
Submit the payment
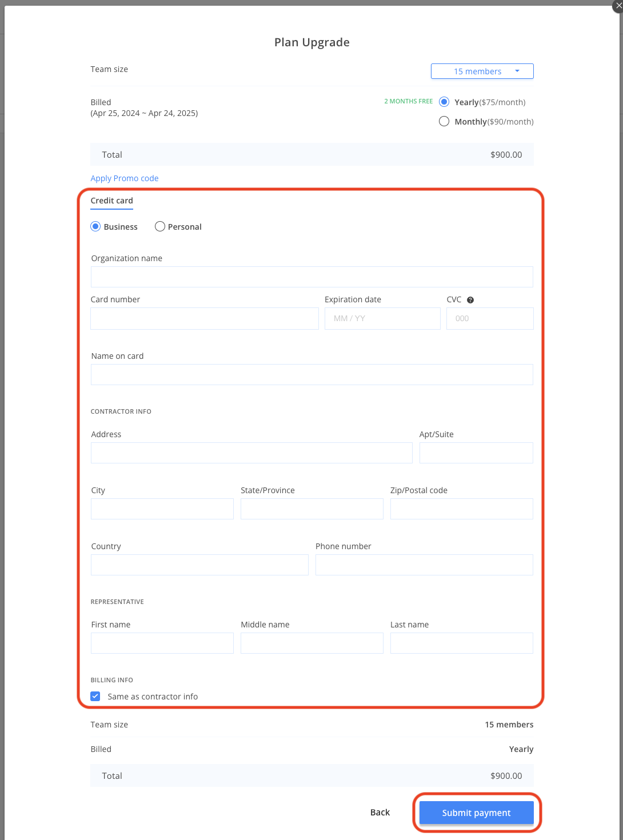pyautogui.click(x=476, y=813)
